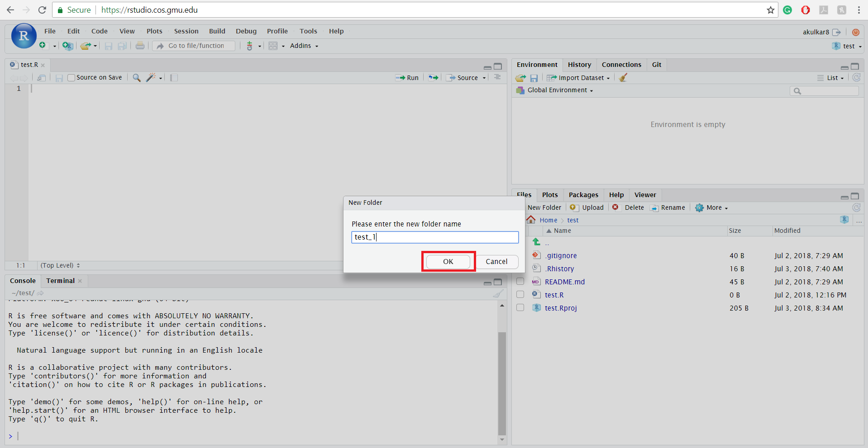Clear environment objects broom icon
The image size is (868, 448).
[x=623, y=78]
